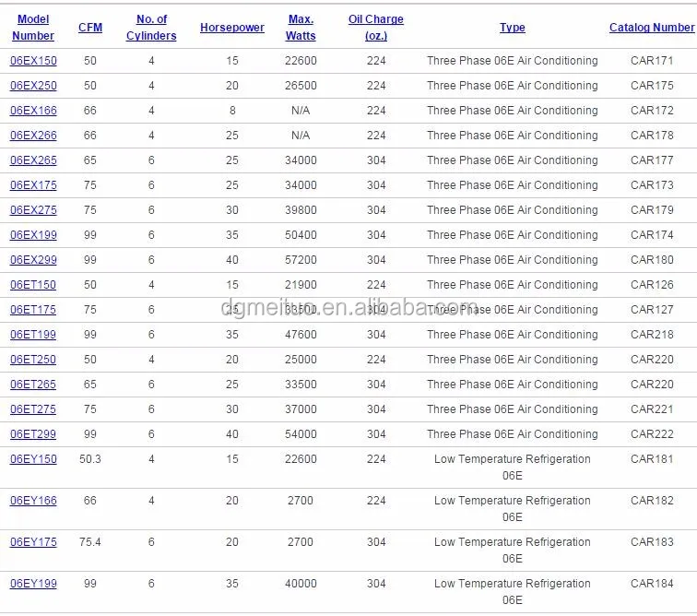Open the 06ET265 model link
The width and height of the screenshot is (697, 616).
(33, 385)
